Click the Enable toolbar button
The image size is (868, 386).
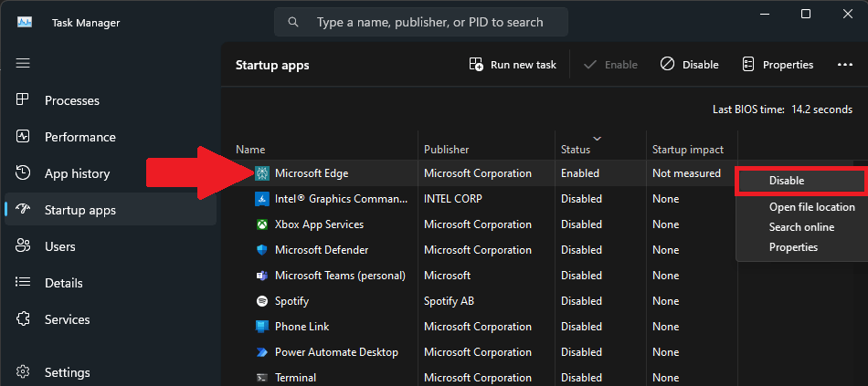(610, 65)
